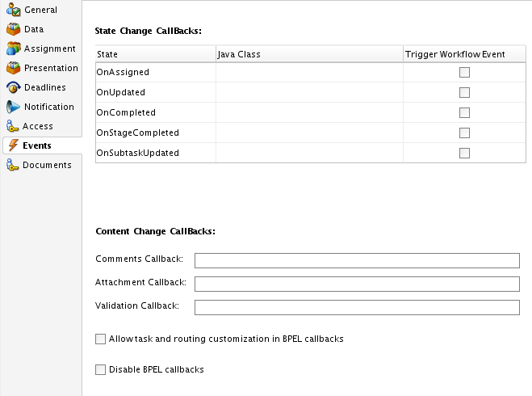
Task: Enable Allow task and routing customization checkbox
Action: [x=100, y=339]
